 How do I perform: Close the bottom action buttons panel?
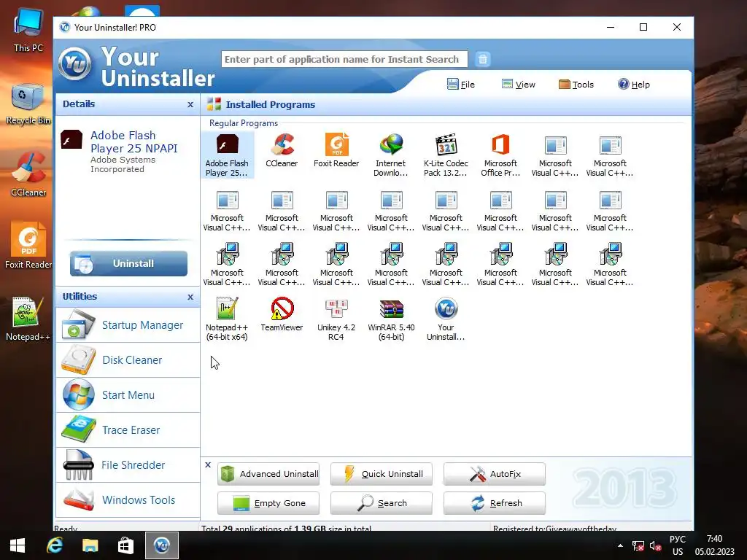[x=208, y=464]
